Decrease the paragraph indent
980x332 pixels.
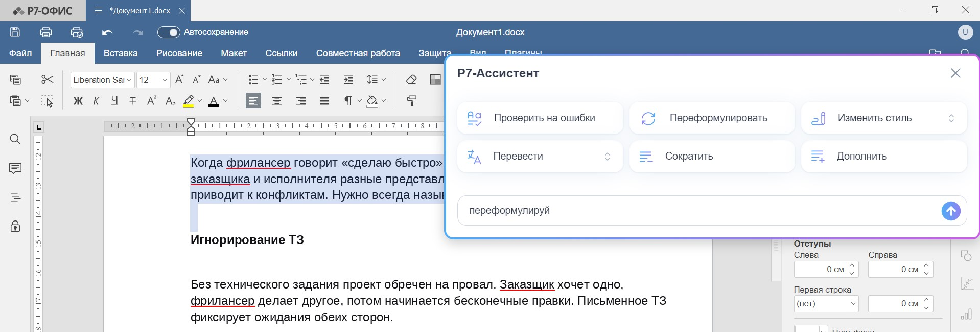click(x=324, y=79)
